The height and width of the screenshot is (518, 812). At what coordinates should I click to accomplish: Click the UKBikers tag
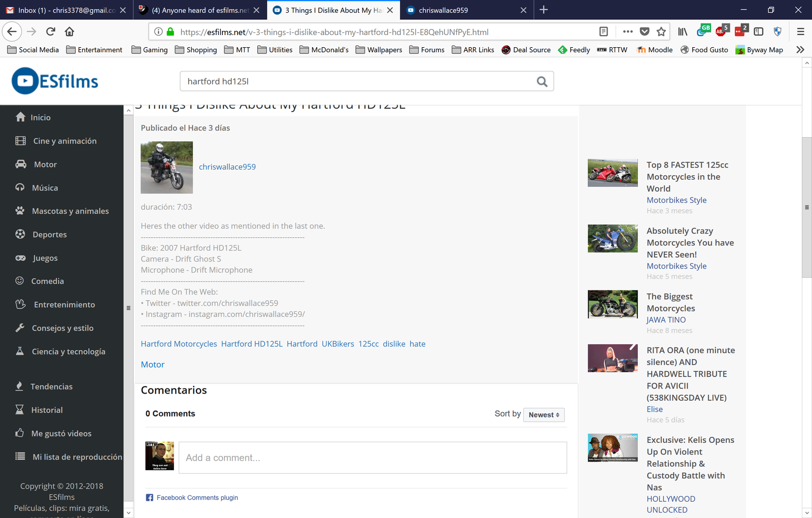click(338, 344)
